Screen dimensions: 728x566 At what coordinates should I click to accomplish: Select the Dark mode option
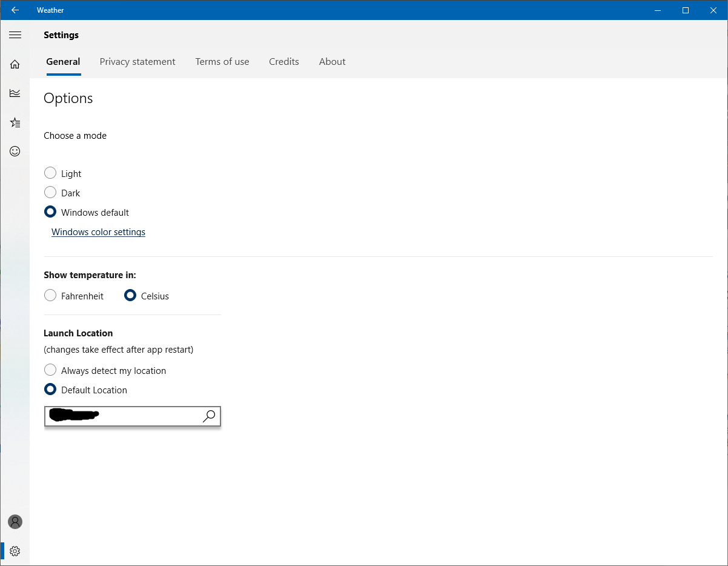[50, 192]
